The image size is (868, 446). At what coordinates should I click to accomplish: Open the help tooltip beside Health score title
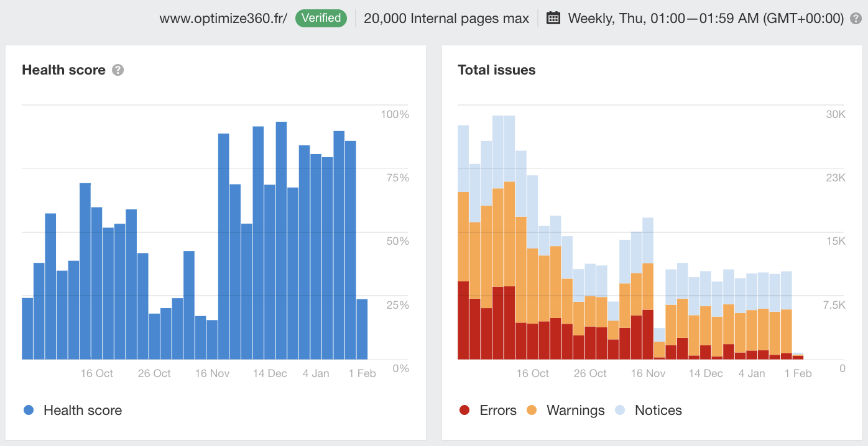pyautogui.click(x=117, y=70)
